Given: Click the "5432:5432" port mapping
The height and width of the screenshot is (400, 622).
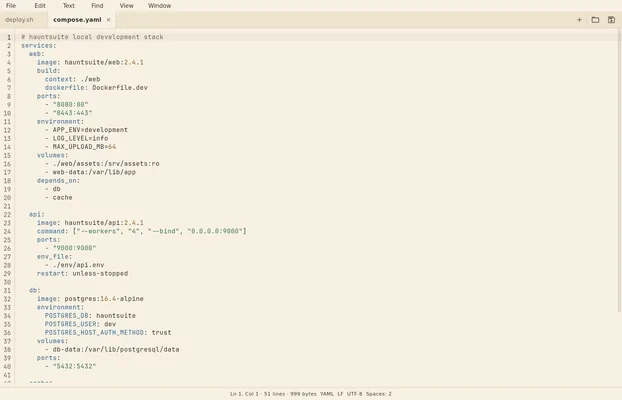Looking at the screenshot, I should coord(74,366).
